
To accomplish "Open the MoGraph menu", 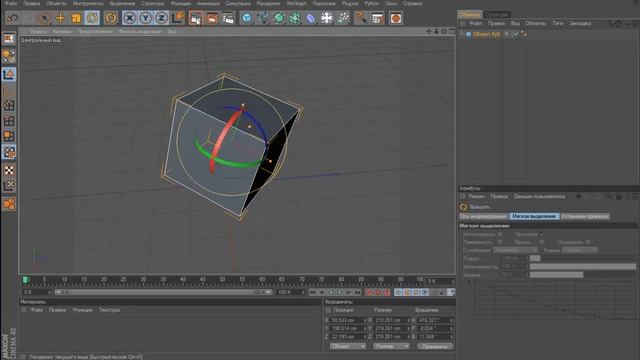I will (296, 3).
